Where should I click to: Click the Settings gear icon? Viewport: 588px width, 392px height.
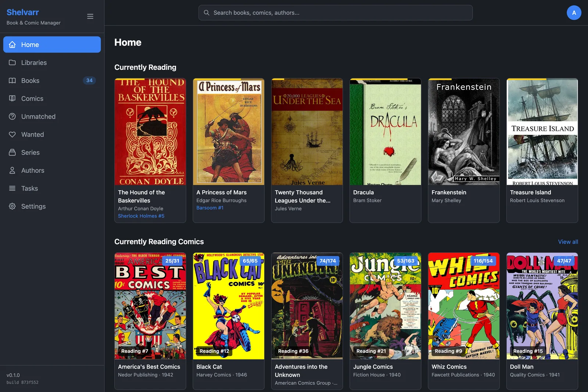(12, 206)
